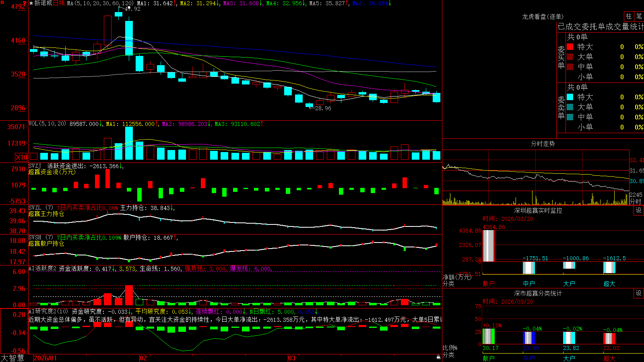Click the lock icon on the timeline
This screenshot has width=644, height=362.
coord(438,357)
